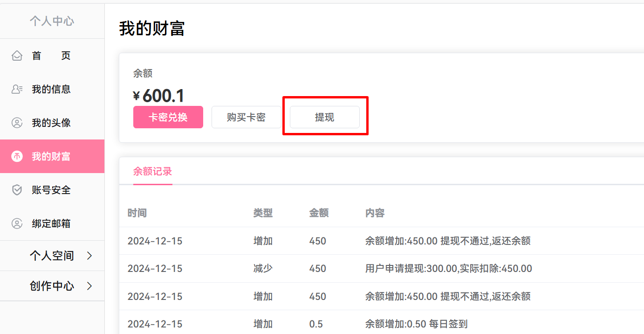644x334 pixels.
Task: Click the balance amount ¥600.1
Action: [x=158, y=95]
